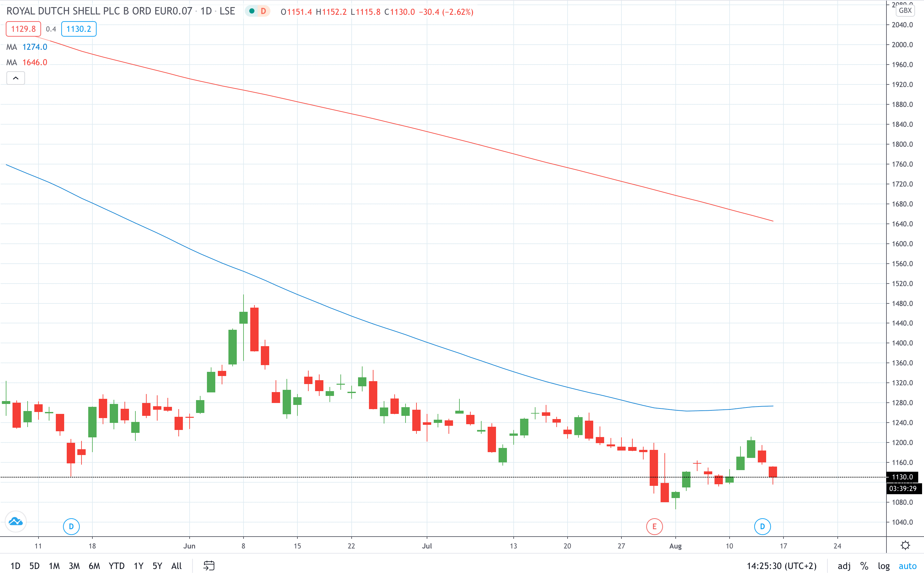This screenshot has height=578, width=924.
Task: Select the 5D time range
Action: [x=34, y=566]
